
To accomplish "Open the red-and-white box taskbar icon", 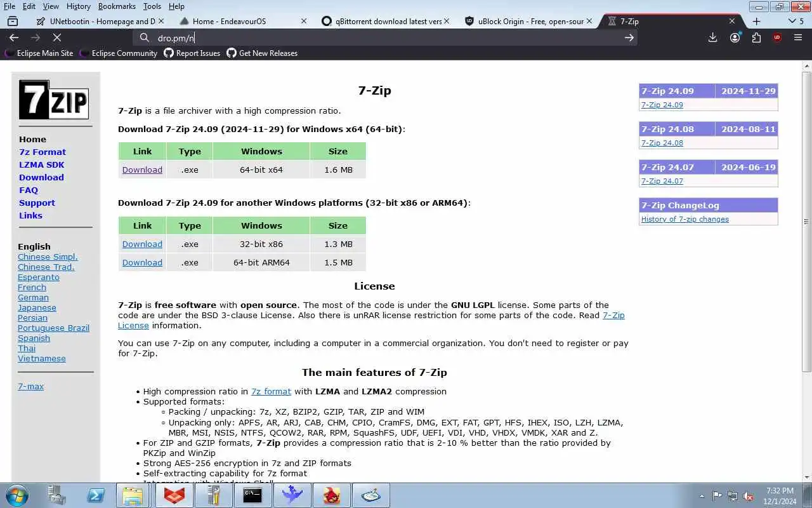I will tap(174, 495).
